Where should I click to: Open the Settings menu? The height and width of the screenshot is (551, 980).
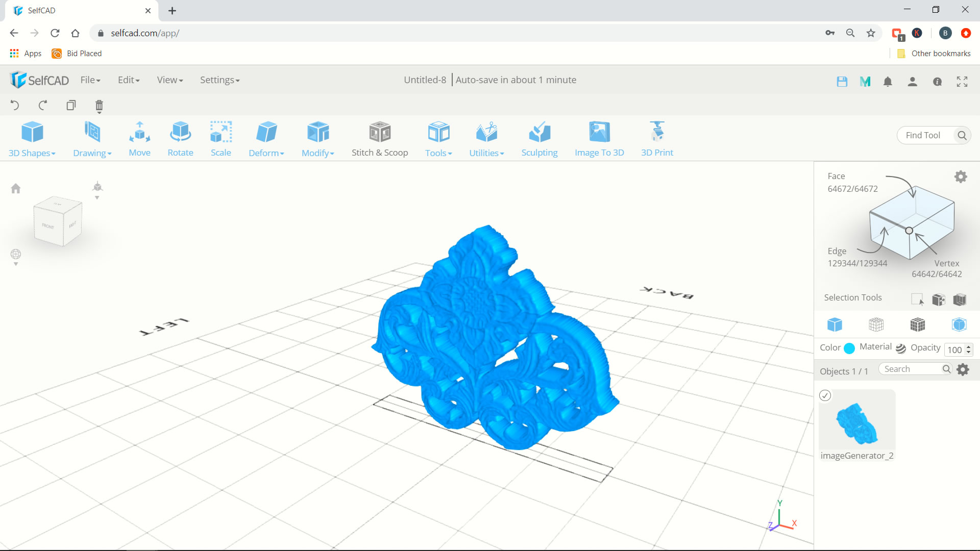click(220, 80)
